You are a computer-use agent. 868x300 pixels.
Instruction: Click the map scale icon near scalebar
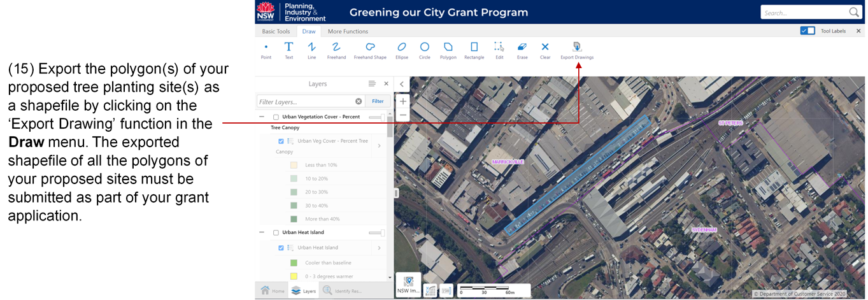coord(446,290)
